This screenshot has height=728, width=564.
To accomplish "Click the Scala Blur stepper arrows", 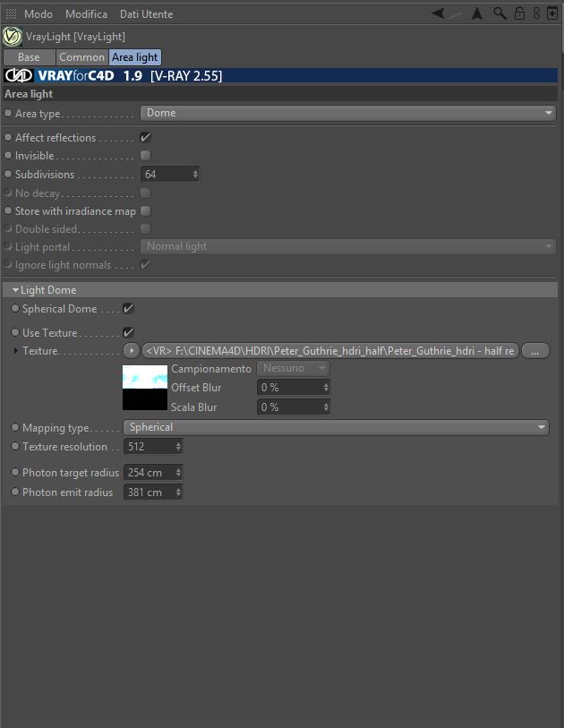I will tap(327, 407).
